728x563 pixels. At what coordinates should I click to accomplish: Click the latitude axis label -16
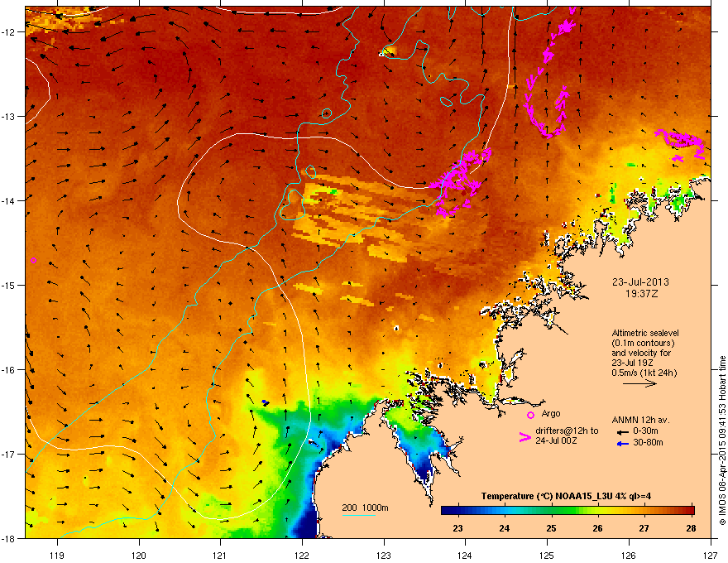pos(8,370)
